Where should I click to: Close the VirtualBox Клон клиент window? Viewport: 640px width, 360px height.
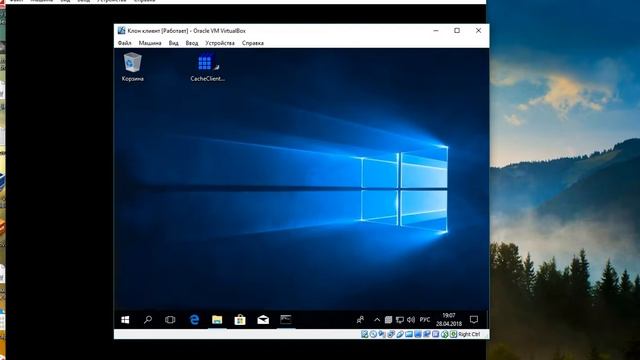point(478,31)
